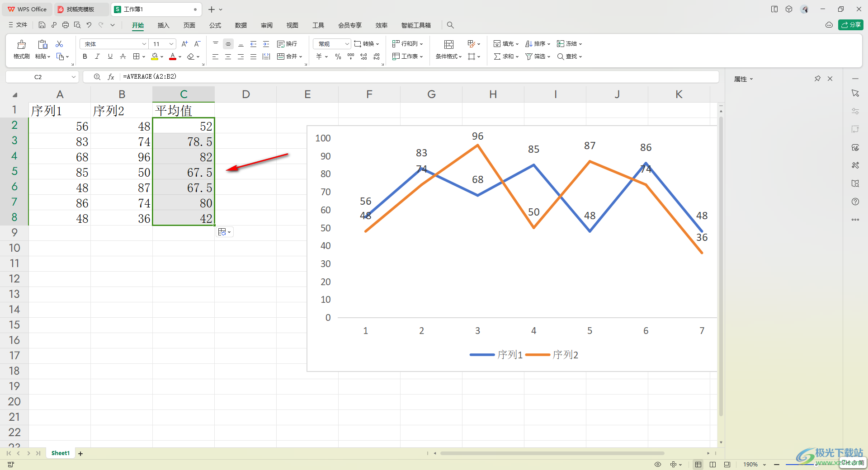Decrease font size with A- icon
This screenshot has height=470, width=868.
tap(197, 44)
